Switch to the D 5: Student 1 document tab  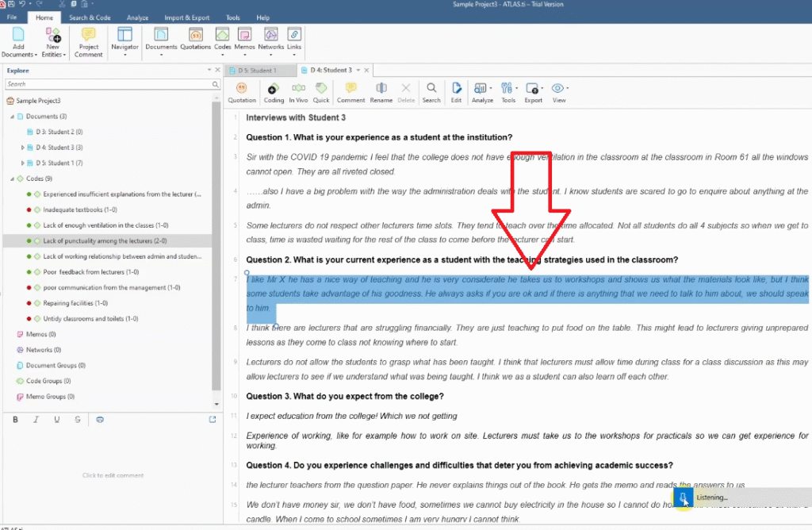tap(257, 70)
